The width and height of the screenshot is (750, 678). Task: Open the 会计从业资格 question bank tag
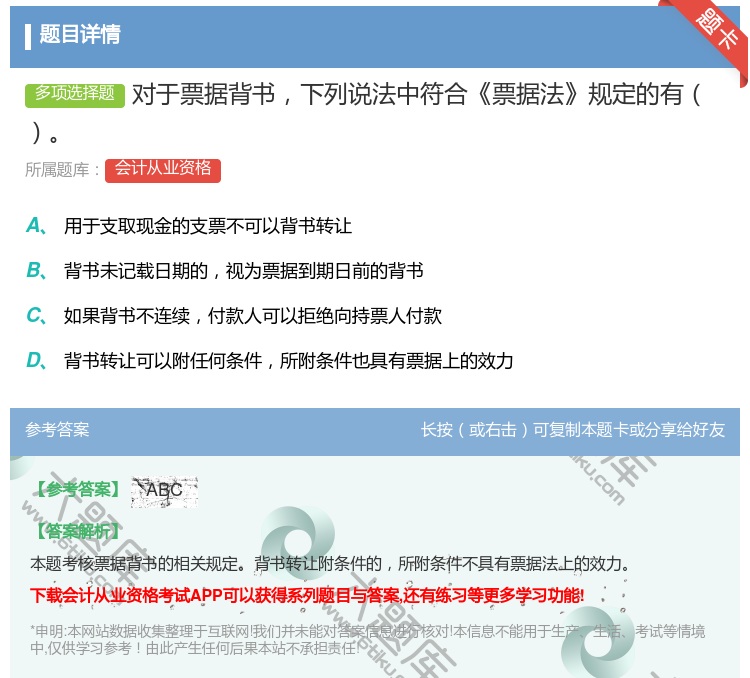pos(163,170)
